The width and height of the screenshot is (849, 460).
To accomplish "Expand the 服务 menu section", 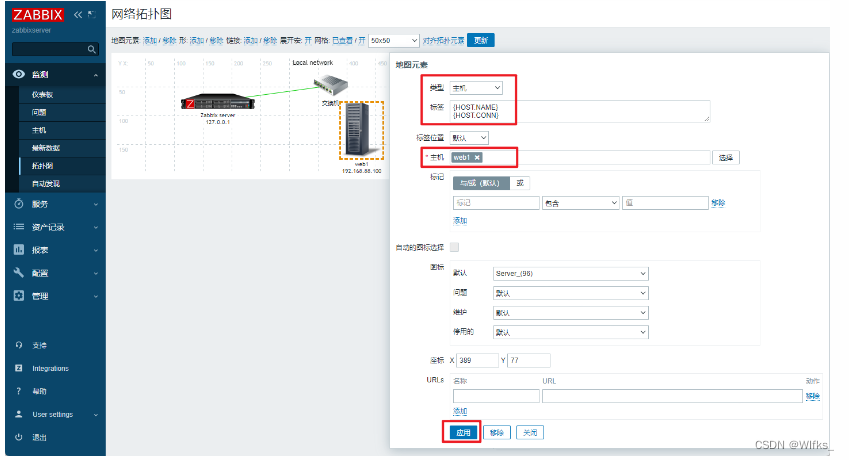I will [x=96, y=205].
